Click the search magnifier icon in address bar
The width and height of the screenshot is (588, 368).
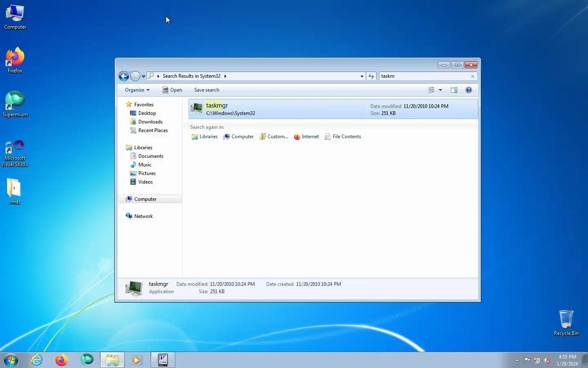[x=151, y=76]
